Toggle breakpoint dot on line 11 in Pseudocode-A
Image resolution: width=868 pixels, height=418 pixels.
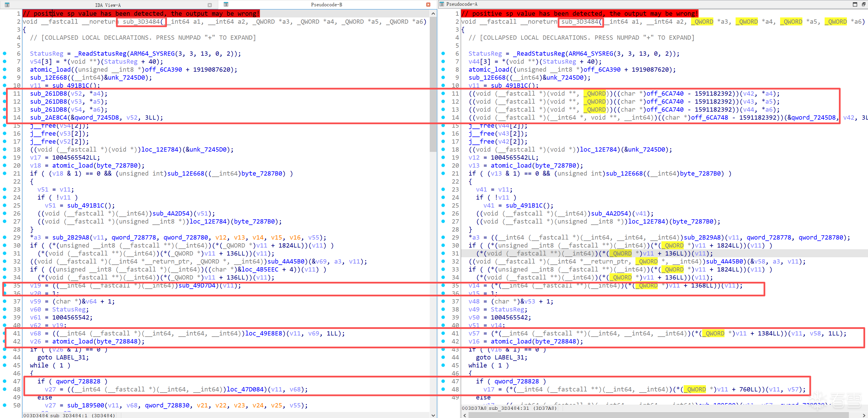pos(443,93)
